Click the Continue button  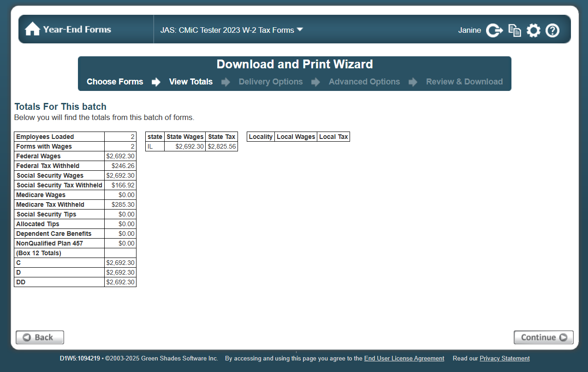point(544,337)
